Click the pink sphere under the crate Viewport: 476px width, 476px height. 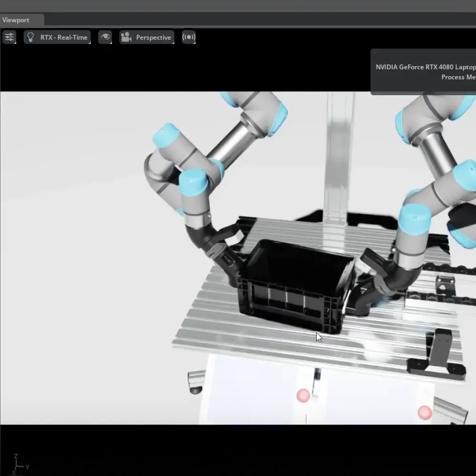[303, 396]
